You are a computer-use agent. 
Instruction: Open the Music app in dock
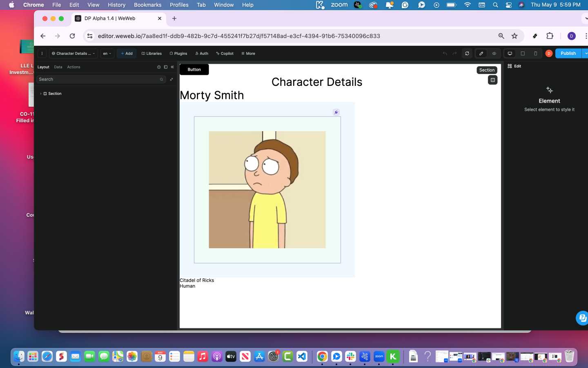(x=203, y=357)
